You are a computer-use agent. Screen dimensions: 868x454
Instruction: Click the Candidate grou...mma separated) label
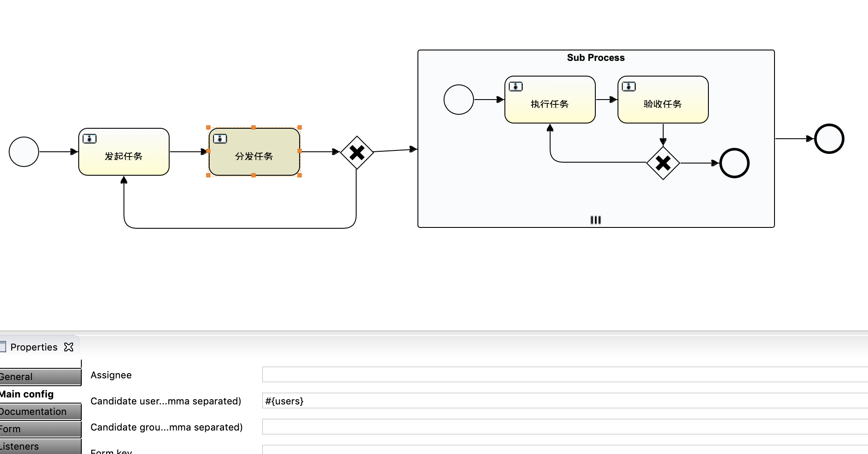pos(167,427)
